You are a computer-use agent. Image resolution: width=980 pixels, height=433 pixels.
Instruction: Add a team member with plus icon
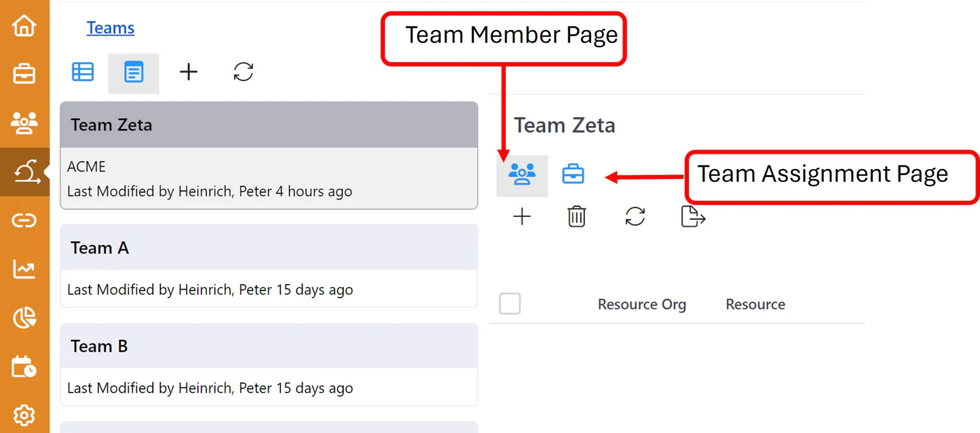pos(522,216)
